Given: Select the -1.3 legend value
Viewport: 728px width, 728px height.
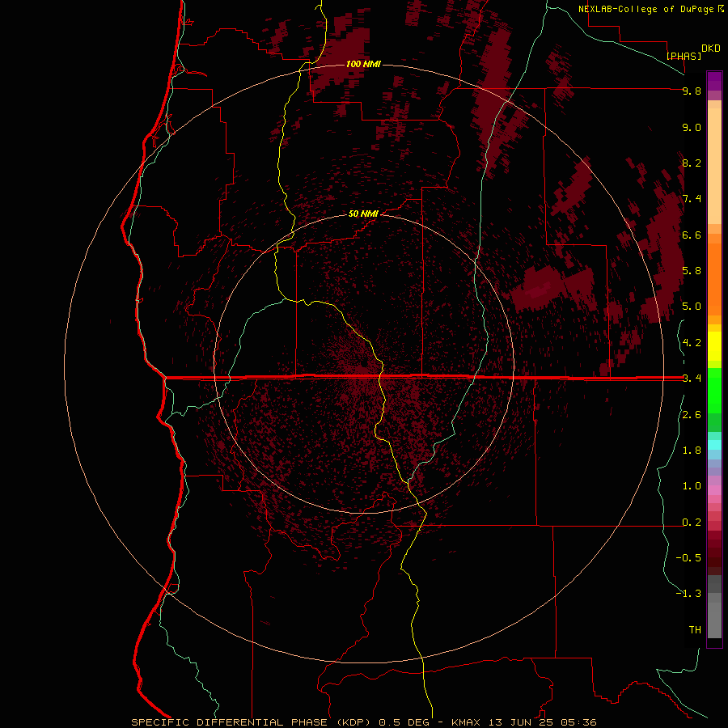Looking at the screenshot, I should [688, 594].
